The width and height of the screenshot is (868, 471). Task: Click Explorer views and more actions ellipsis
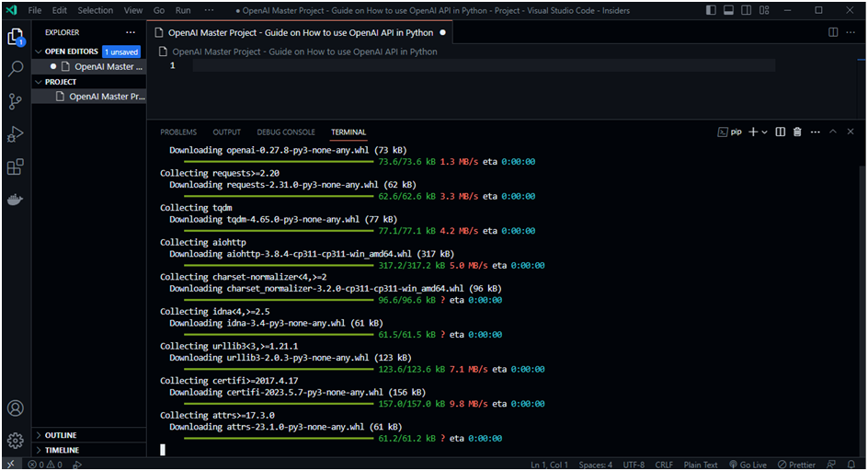tap(130, 33)
